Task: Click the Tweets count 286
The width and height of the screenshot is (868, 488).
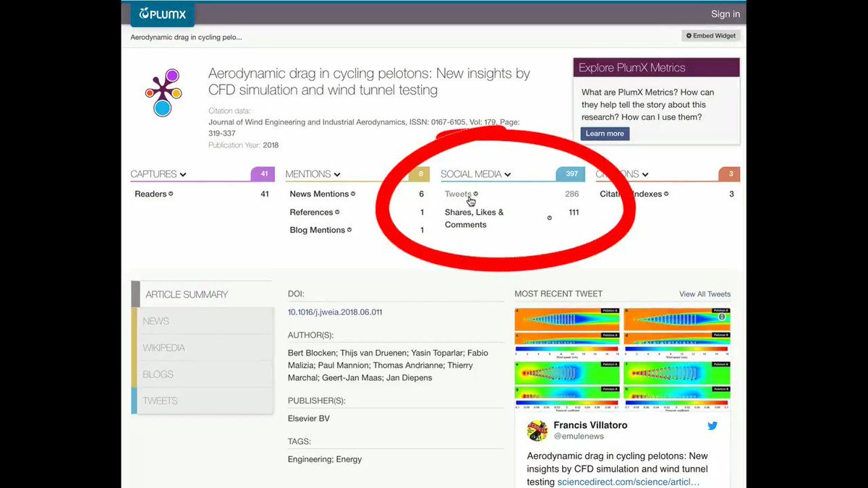Action: (x=571, y=194)
